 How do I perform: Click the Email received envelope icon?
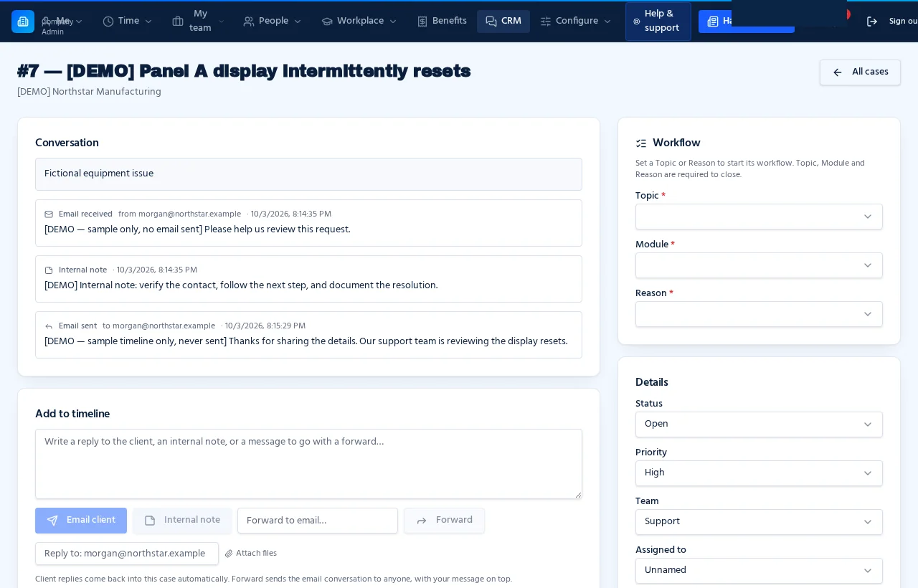click(x=49, y=214)
